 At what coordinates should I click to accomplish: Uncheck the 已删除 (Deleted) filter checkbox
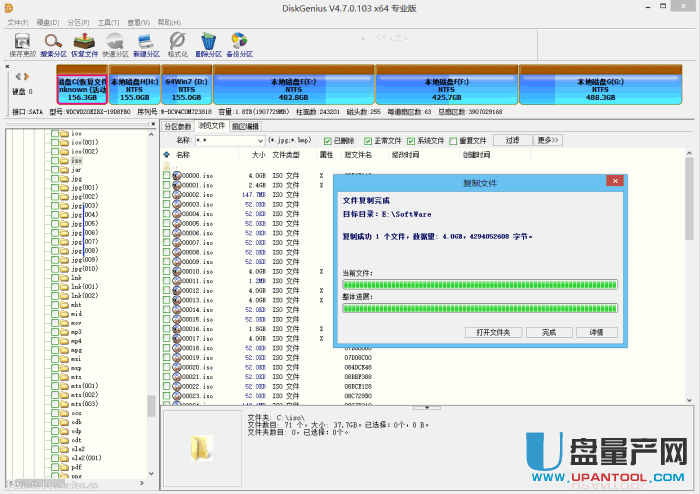point(329,141)
